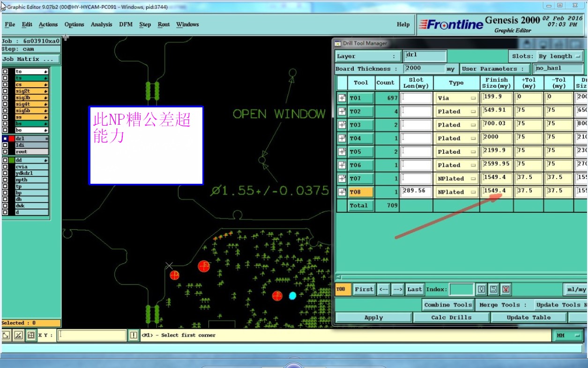The image size is (588, 368).
Task: Click the green color swatch of dd layer
Action: pos(12,160)
